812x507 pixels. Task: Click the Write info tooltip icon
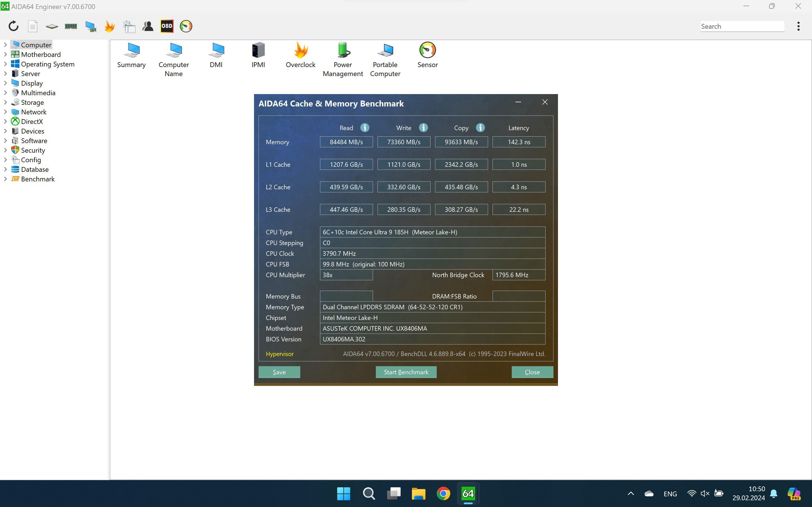tap(423, 127)
